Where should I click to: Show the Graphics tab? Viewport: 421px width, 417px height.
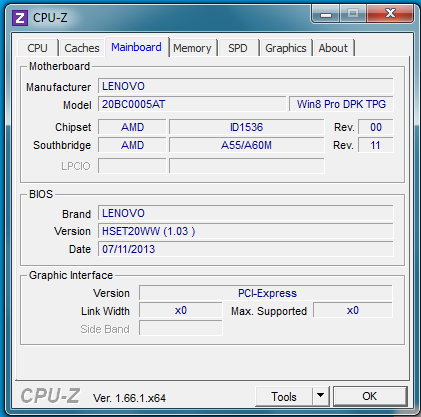[x=286, y=48]
